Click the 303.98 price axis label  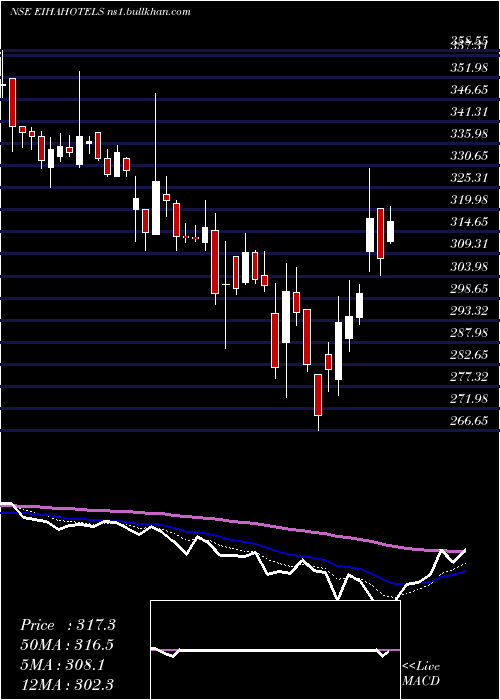click(x=469, y=267)
